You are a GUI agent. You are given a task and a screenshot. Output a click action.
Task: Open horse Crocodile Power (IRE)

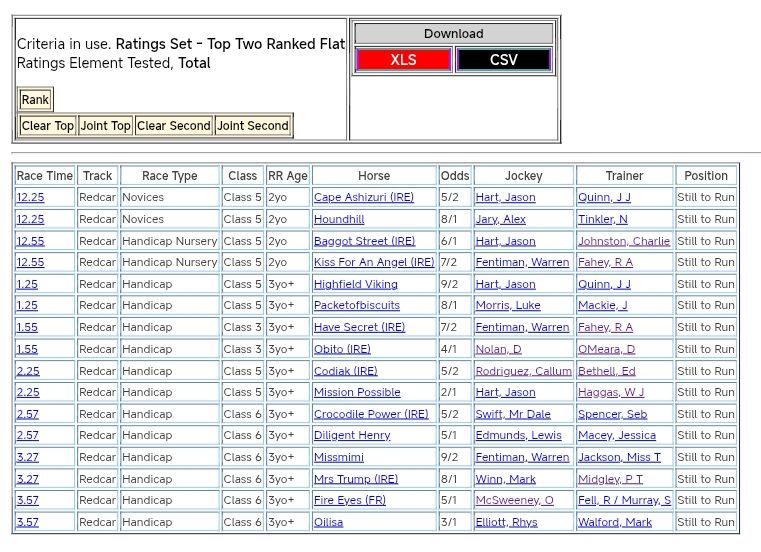pyautogui.click(x=371, y=414)
